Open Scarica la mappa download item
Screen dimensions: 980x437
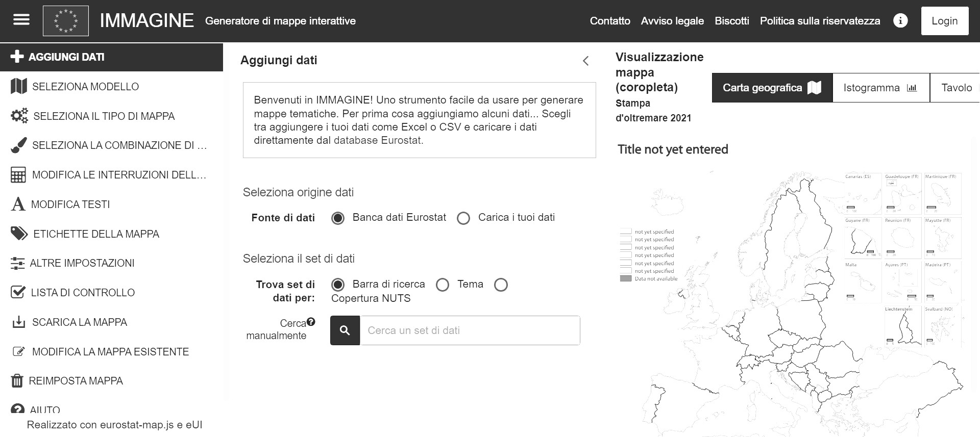point(79,322)
